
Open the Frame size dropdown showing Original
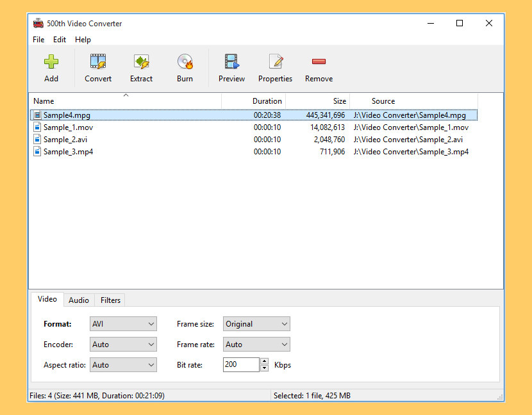(256, 323)
